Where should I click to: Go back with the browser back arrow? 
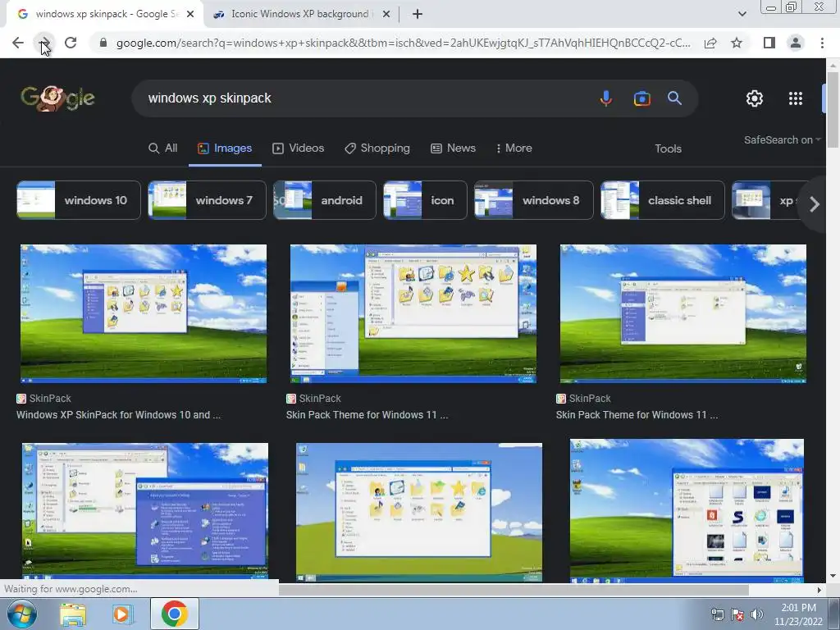pyautogui.click(x=18, y=43)
